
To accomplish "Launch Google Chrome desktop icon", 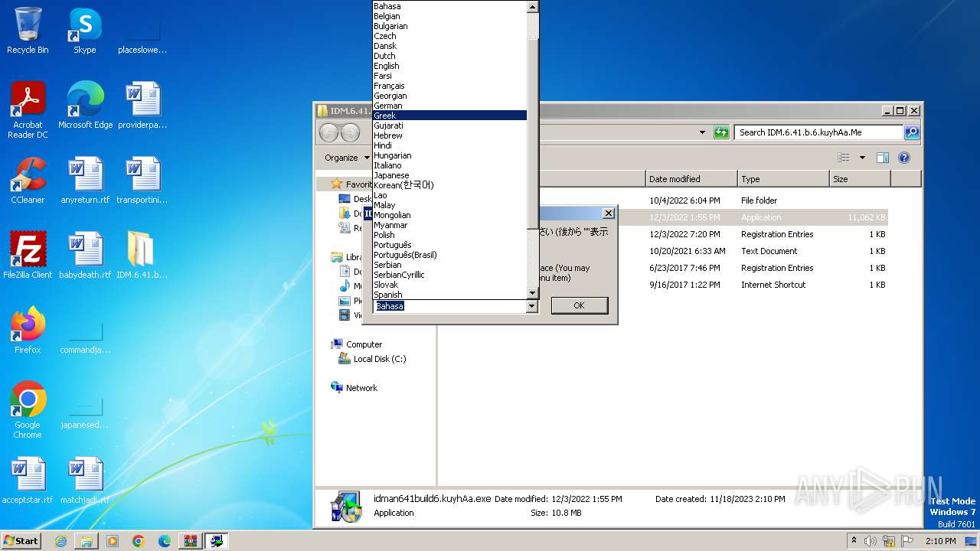I will coord(28,410).
